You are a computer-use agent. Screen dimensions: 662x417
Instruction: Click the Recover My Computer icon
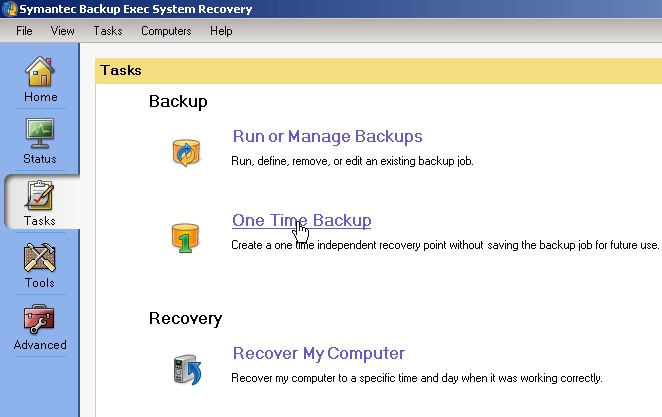[187, 369]
